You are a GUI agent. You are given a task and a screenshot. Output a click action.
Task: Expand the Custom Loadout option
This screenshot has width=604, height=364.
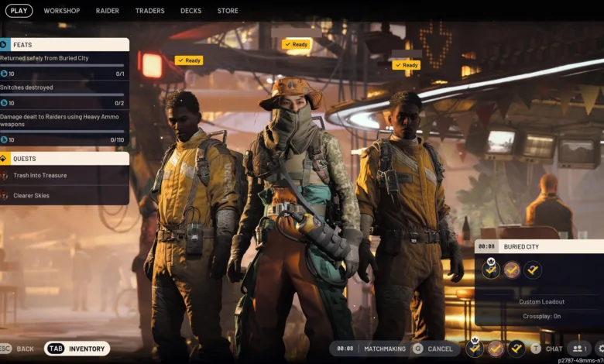(542, 301)
